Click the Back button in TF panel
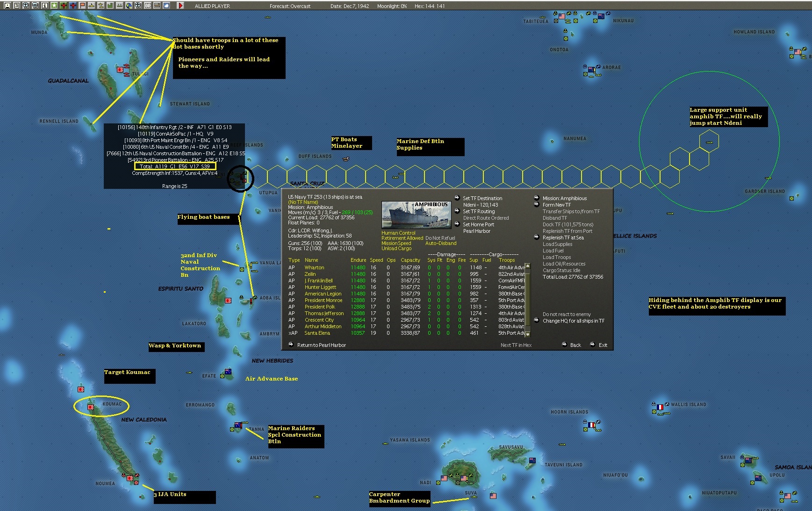This screenshot has width=812, height=511. click(x=575, y=345)
